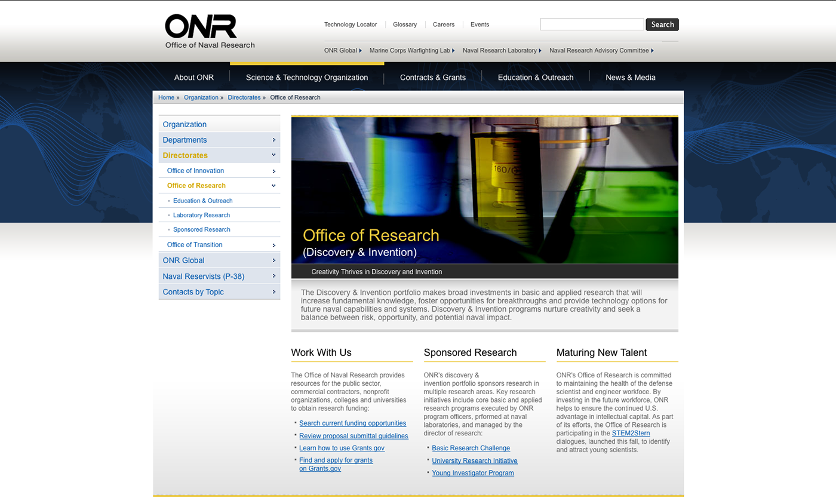Open the Events link
The image size is (836, 504).
pos(480,24)
